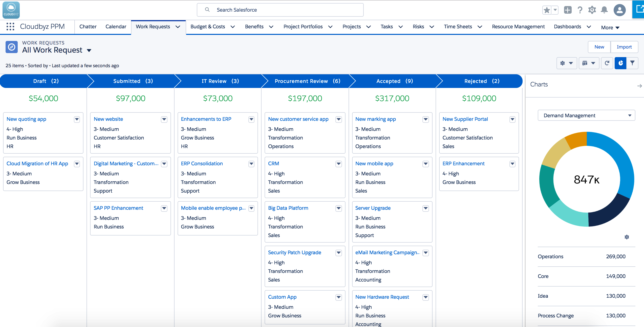Screen dimensions: 644x327
Task: Open the Dashboards tab
Action: coord(567,27)
